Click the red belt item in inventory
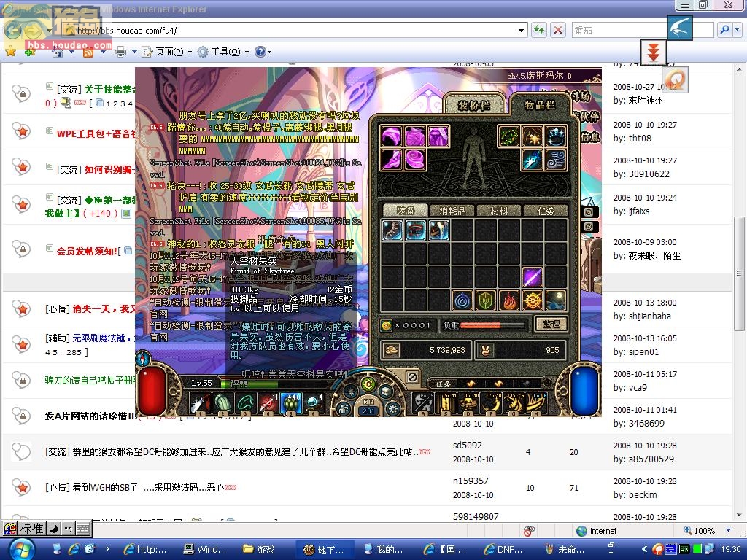Screen dimensions: 747x560 tap(416, 230)
